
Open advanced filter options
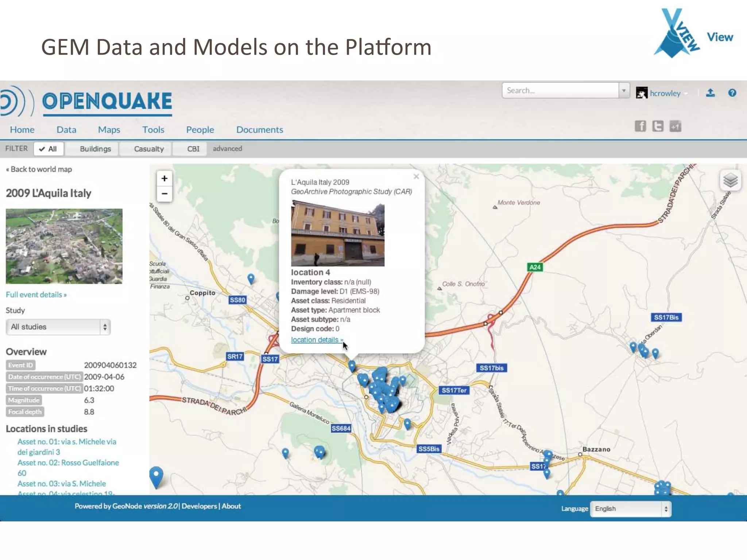(x=227, y=148)
